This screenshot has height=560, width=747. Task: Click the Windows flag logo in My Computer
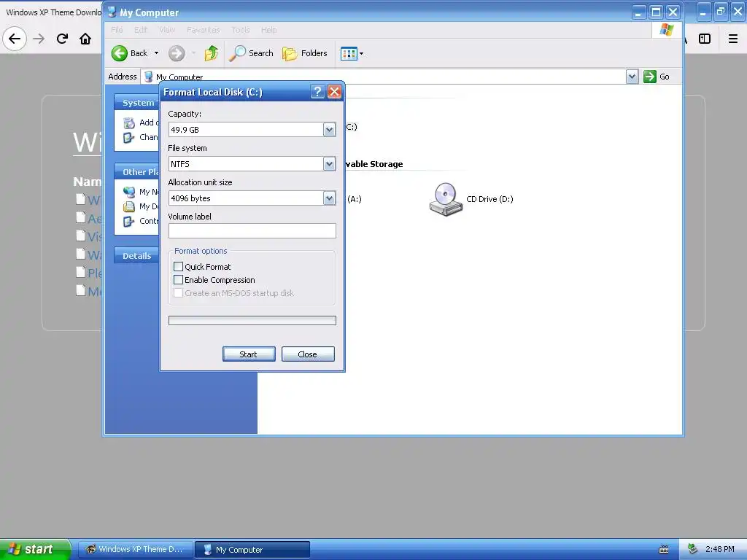coord(667,30)
